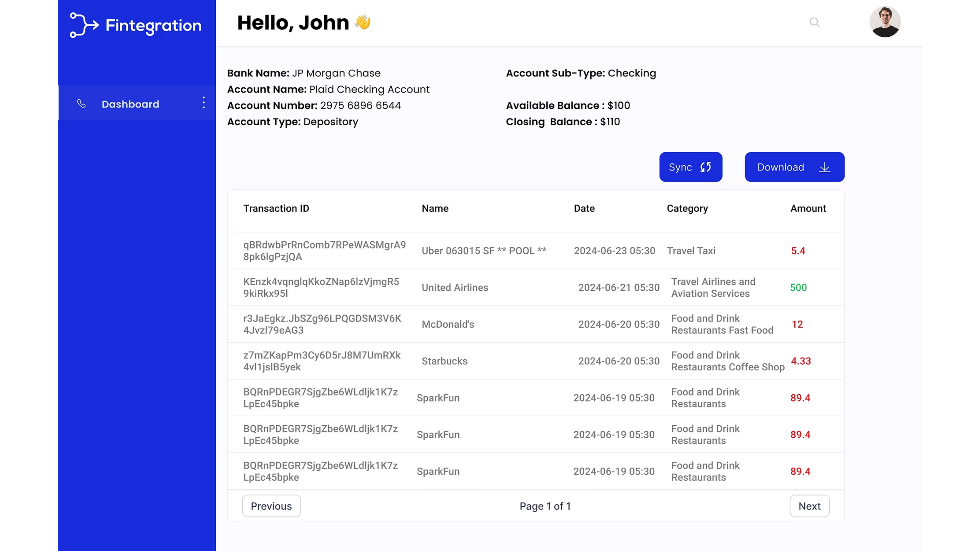Select the United Airlines transaction row
This screenshot has height=551, width=980.
click(455, 287)
